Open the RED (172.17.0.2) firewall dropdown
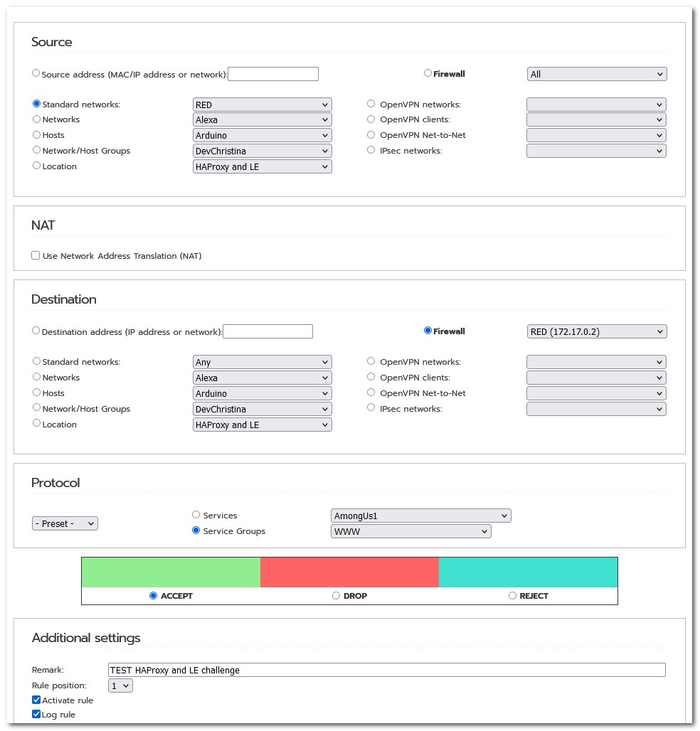 [x=597, y=331]
